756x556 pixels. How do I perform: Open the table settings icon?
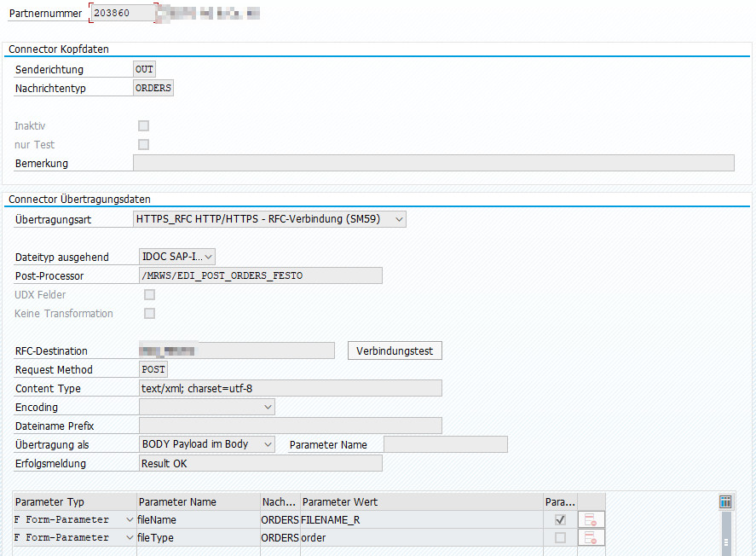[x=725, y=501]
